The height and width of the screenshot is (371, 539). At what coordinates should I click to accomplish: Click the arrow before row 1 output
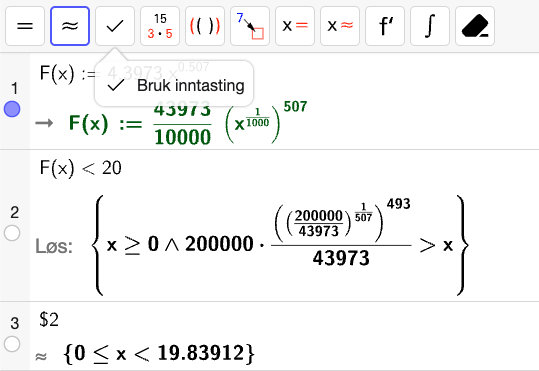pyautogui.click(x=44, y=123)
